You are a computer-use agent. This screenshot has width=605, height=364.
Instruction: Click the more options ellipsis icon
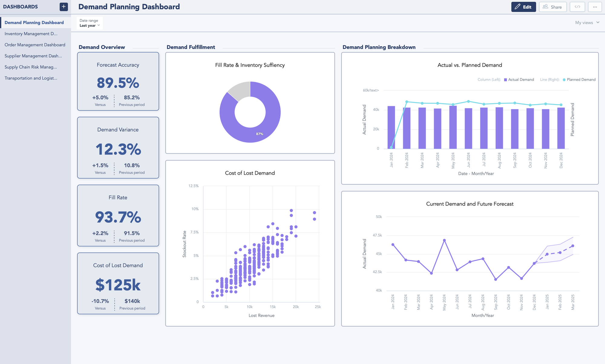595,7
